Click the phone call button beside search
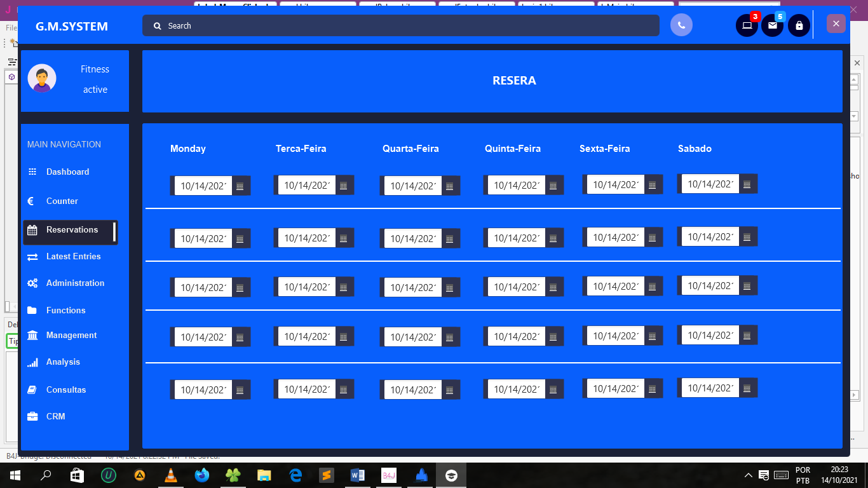Screen dimensions: 868x488 (x=681, y=25)
